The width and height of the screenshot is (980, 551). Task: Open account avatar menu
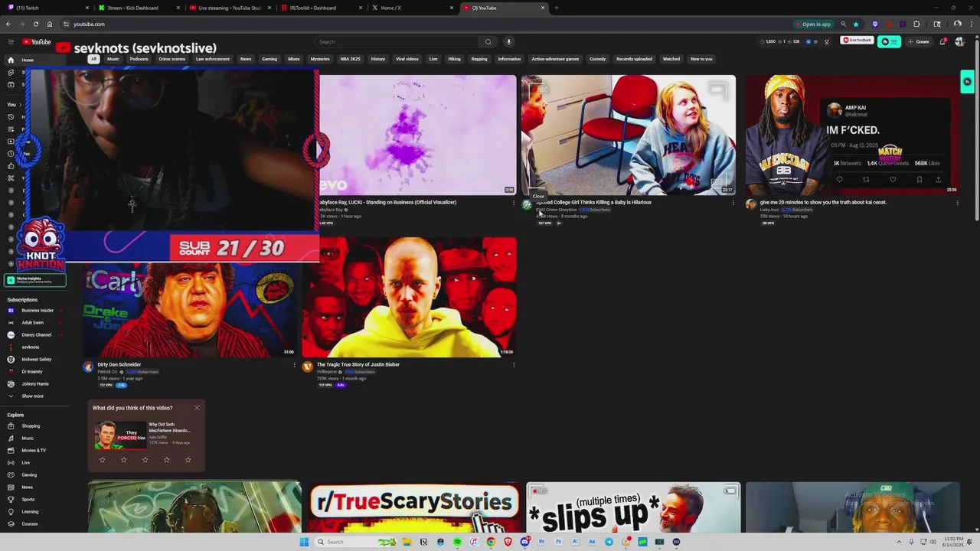(959, 42)
